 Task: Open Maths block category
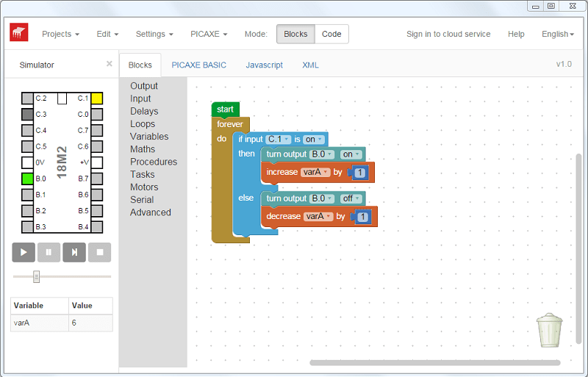[x=143, y=149]
